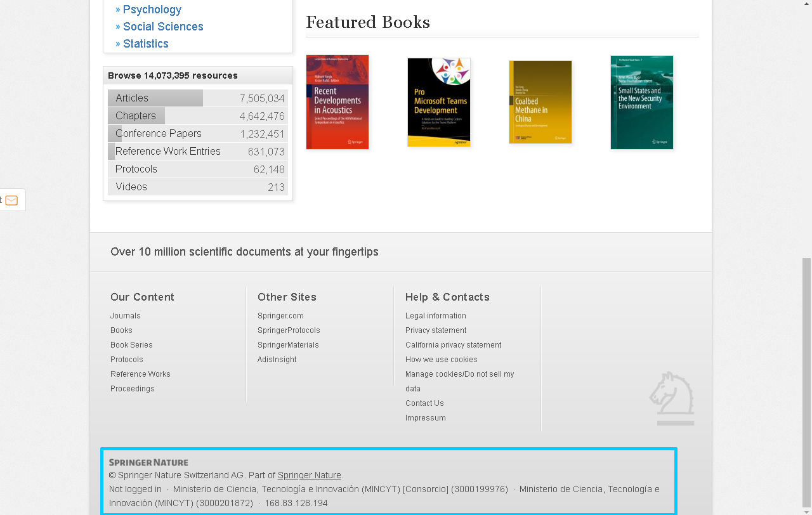Browse the Psychology discipline link
The width and height of the screenshot is (812, 515).
(x=152, y=10)
